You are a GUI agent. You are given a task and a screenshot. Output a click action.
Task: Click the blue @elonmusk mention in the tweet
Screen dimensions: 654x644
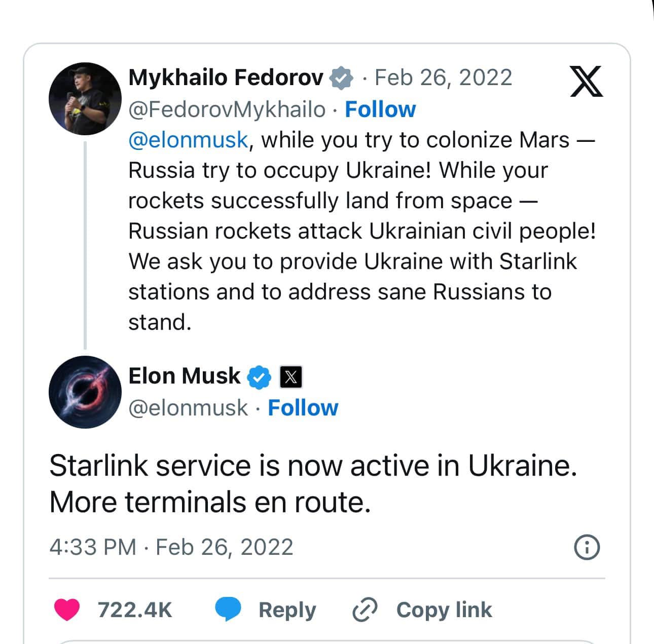pyautogui.click(x=188, y=140)
